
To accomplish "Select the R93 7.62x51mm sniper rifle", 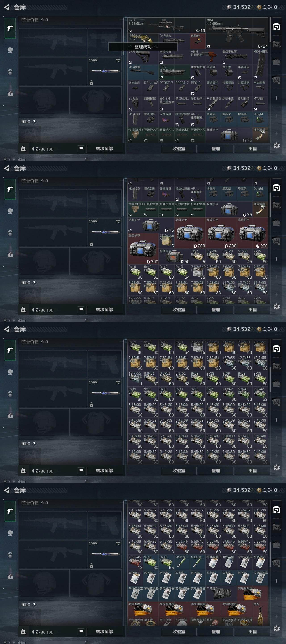I will point(166,25).
